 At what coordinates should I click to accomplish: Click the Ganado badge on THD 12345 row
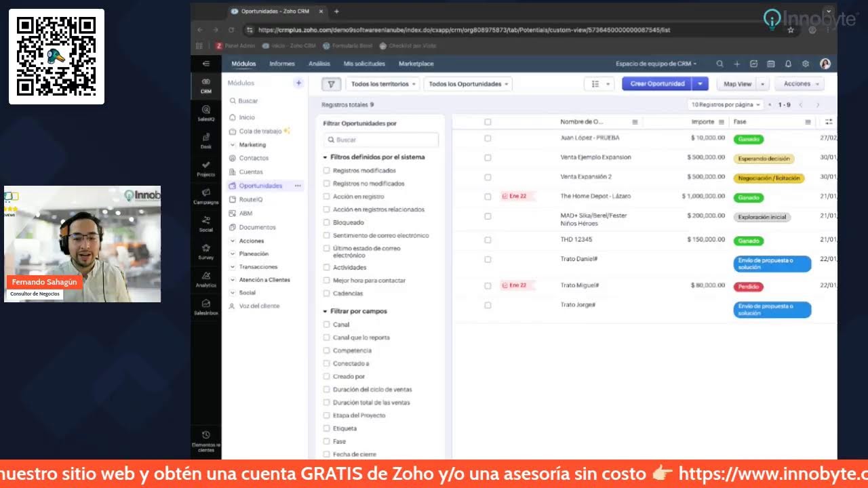749,241
